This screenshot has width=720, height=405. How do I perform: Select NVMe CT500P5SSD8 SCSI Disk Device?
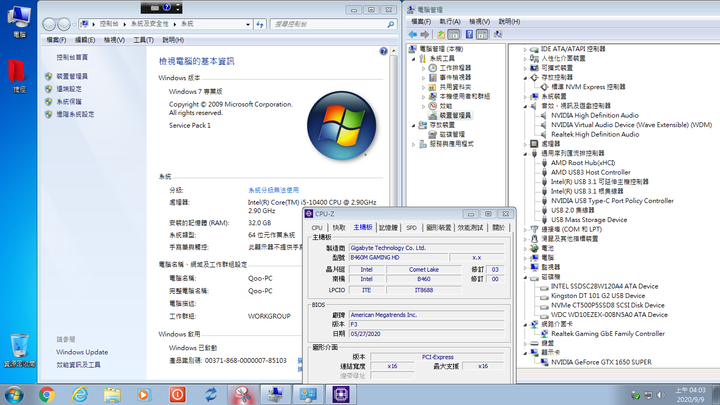click(x=608, y=305)
